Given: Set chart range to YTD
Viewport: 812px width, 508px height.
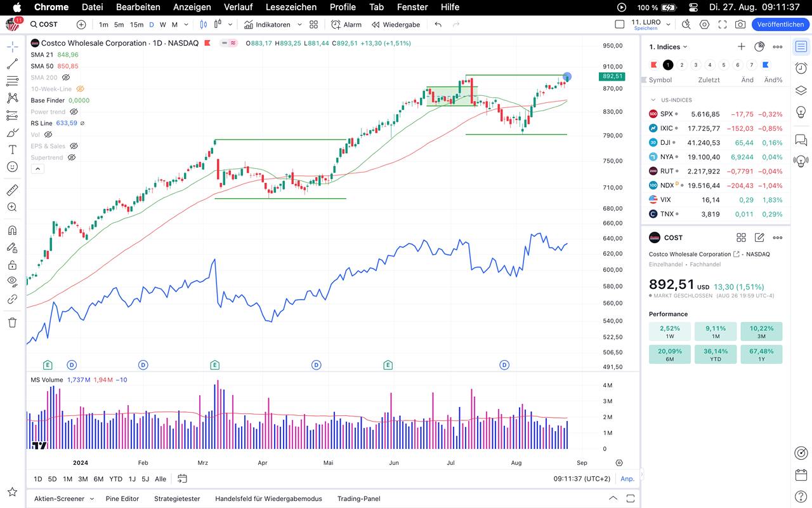Looking at the screenshot, I should [x=115, y=479].
